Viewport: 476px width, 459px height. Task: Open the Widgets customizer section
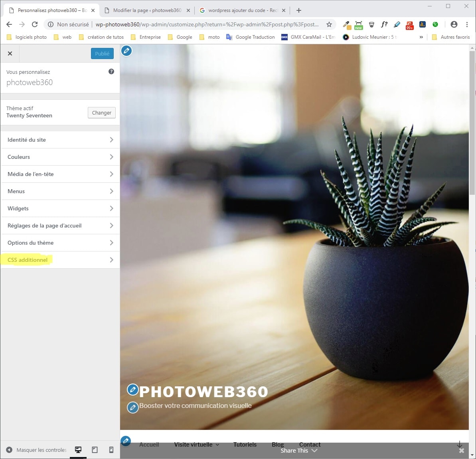[x=60, y=208]
